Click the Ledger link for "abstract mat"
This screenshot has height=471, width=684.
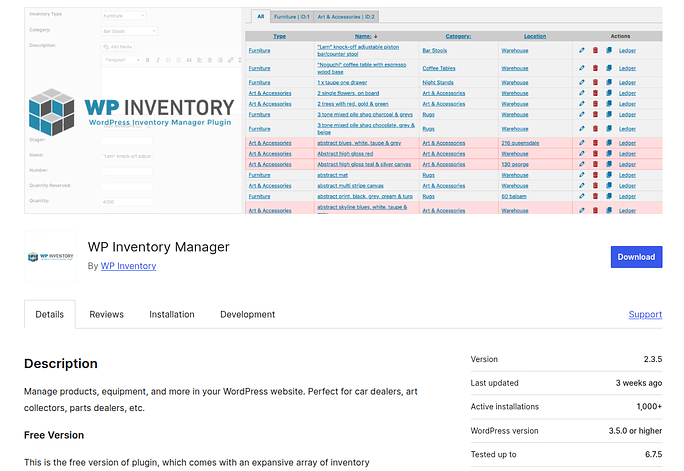[627, 175]
